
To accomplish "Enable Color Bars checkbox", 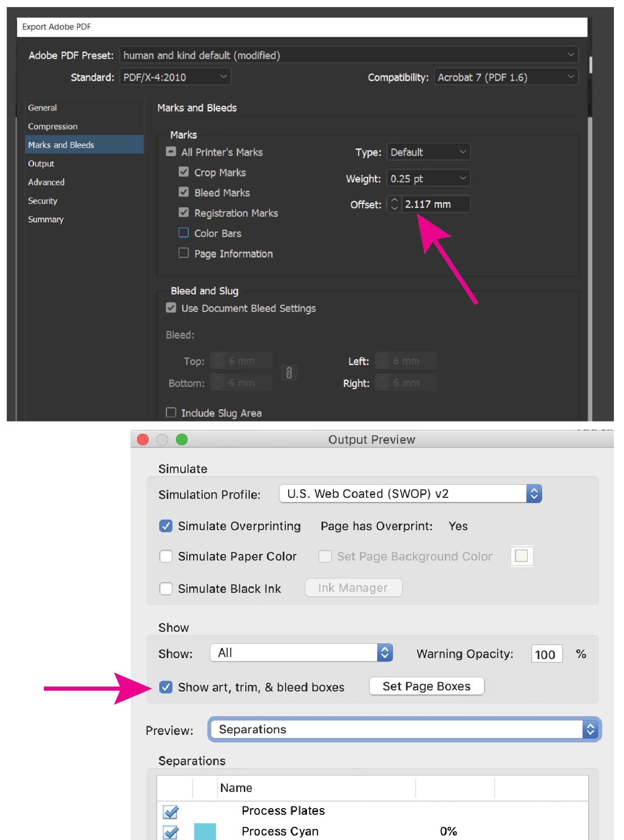I will point(184,232).
